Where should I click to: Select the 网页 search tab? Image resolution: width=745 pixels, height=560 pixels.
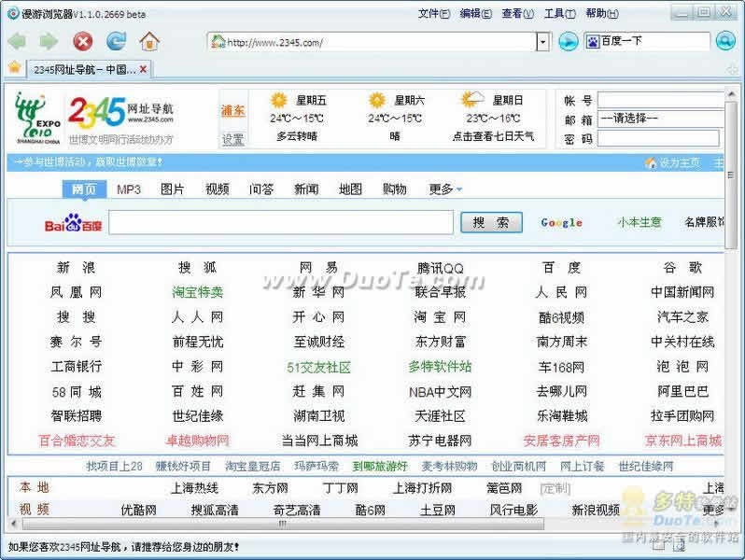84,189
